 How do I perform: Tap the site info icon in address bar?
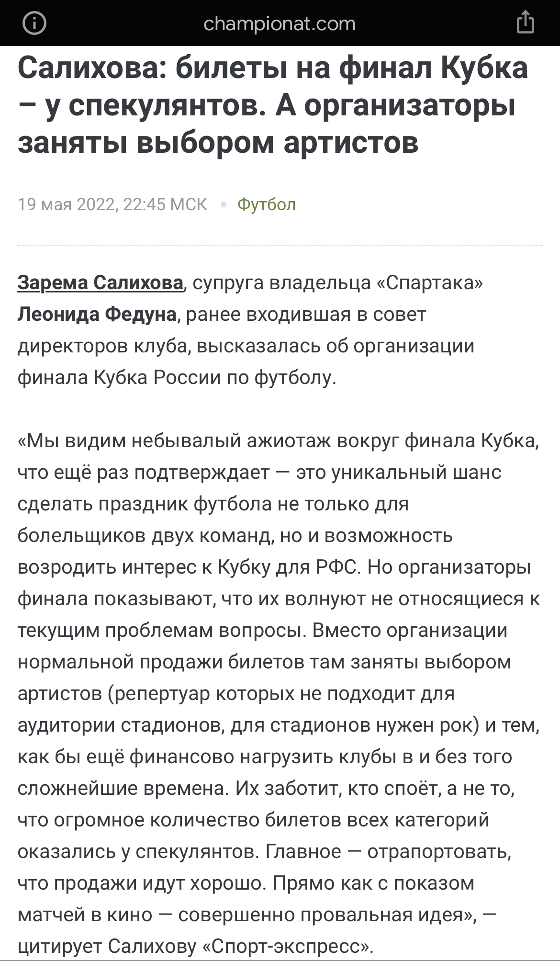(x=34, y=23)
